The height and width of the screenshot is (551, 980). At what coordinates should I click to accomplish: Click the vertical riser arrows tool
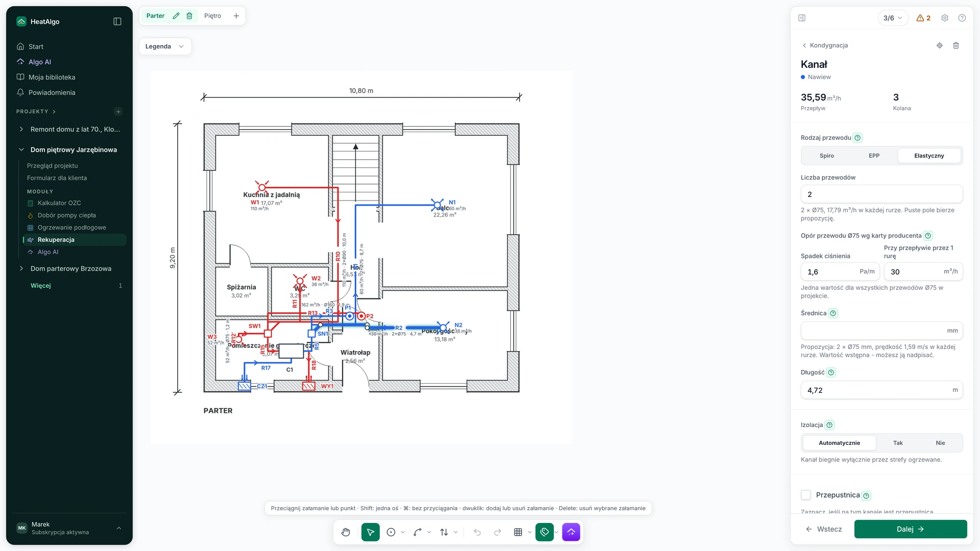(444, 532)
